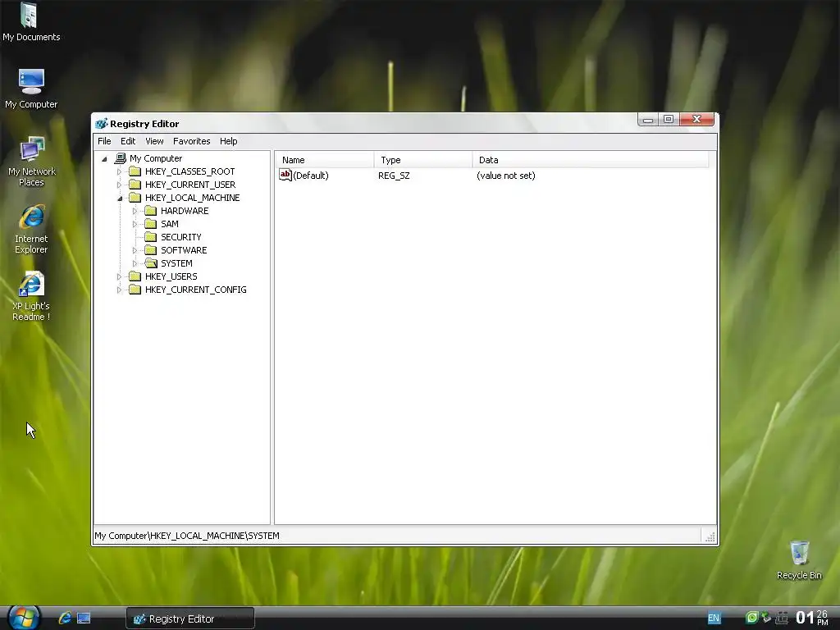Screen dimensions: 840x630
Task: Select the My Computer computer icon in tree
Action: [120, 158]
